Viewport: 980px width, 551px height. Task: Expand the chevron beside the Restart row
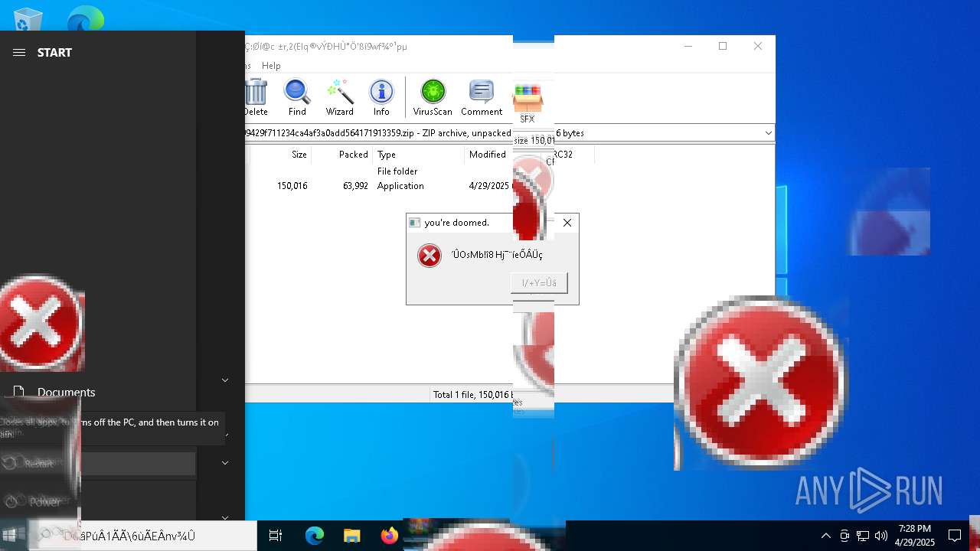pyautogui.click(x=225, y=463)
